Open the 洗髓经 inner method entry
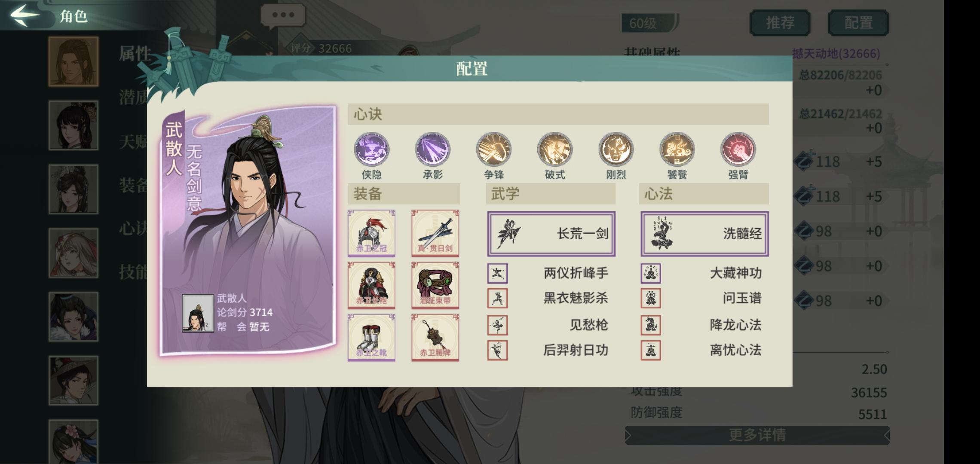Viewport: 980px width, 464px height. coord(704,234)
